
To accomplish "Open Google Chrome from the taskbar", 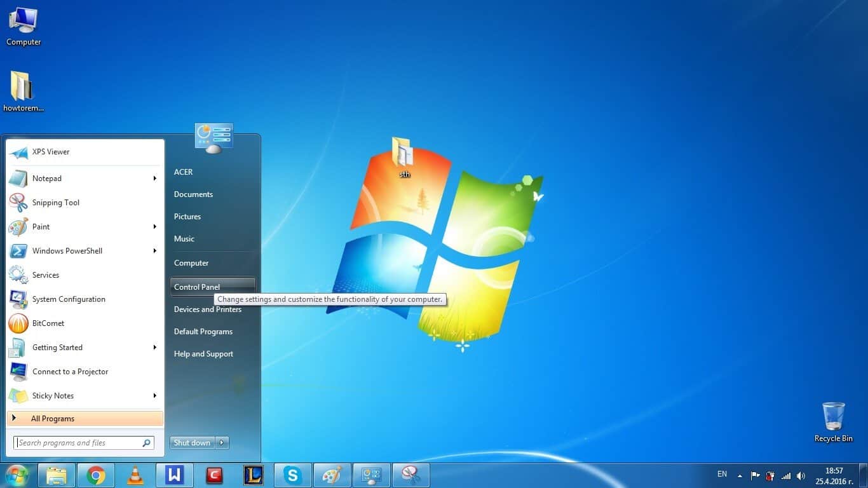I will (x=96, y=475).
